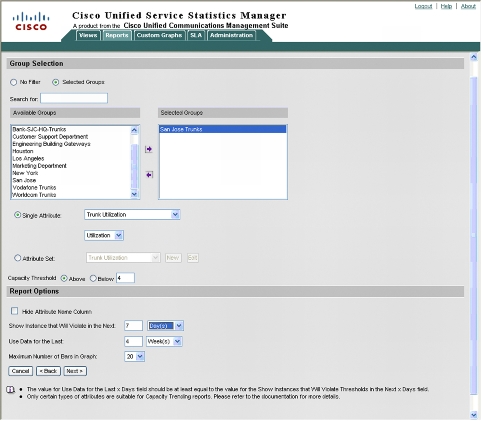
Task: Select the Selected Groups radio button
Action: coord(56,82)
